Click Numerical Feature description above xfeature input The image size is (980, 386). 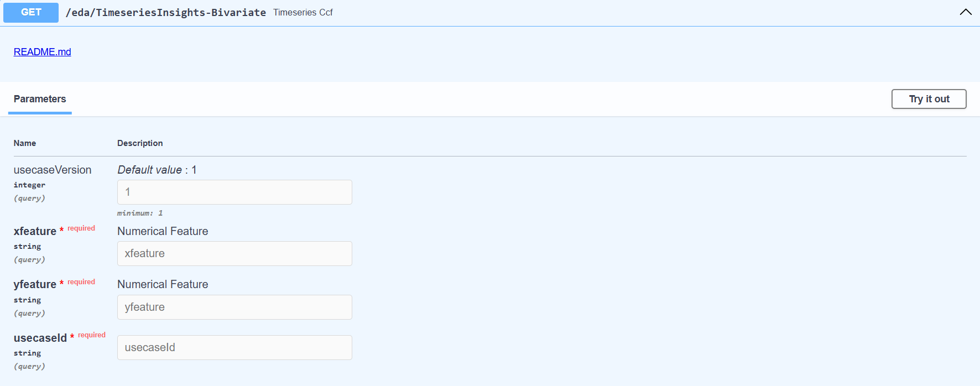click(x=163, y=231)
